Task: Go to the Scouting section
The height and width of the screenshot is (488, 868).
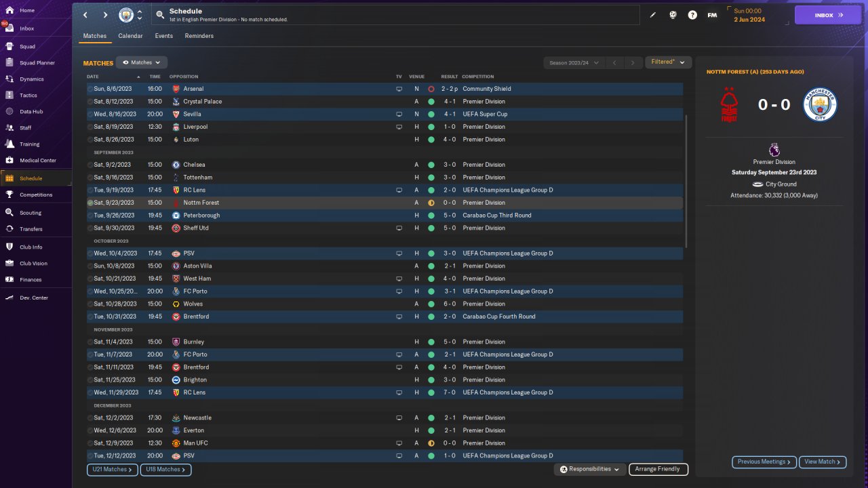Action: pos(31,213)
